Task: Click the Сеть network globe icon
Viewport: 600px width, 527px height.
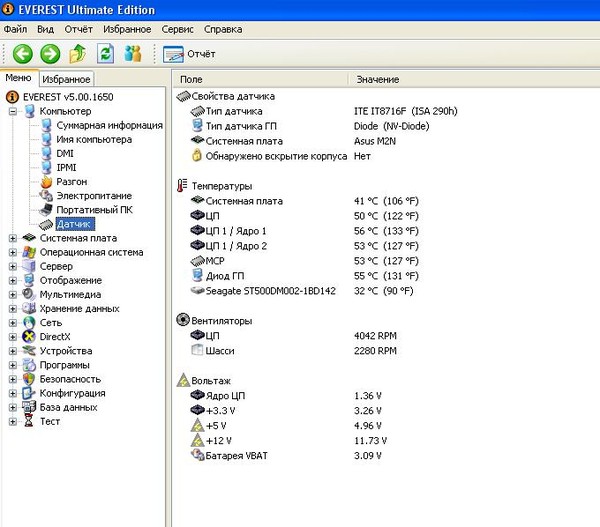Action: (29, 323)
